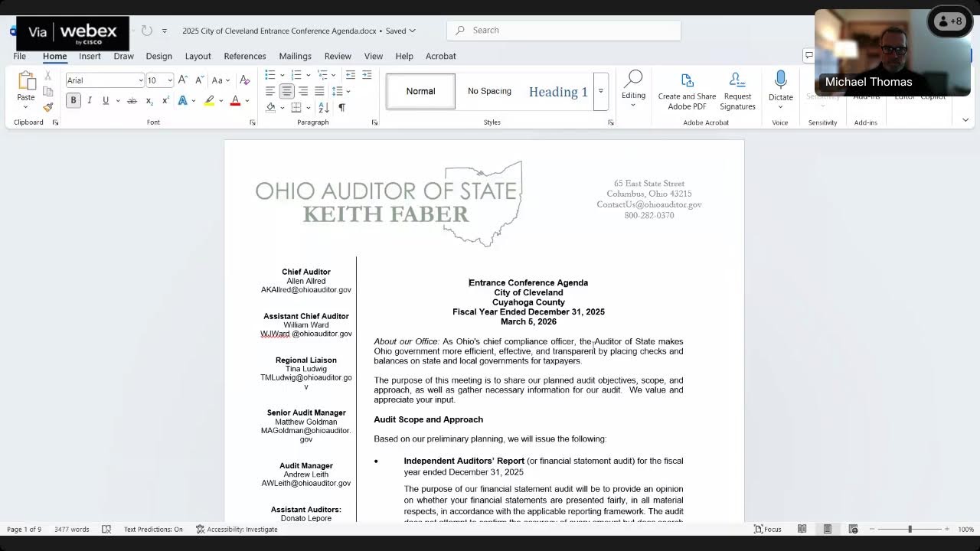Apply strikethrough formatting

click(132, 101)
